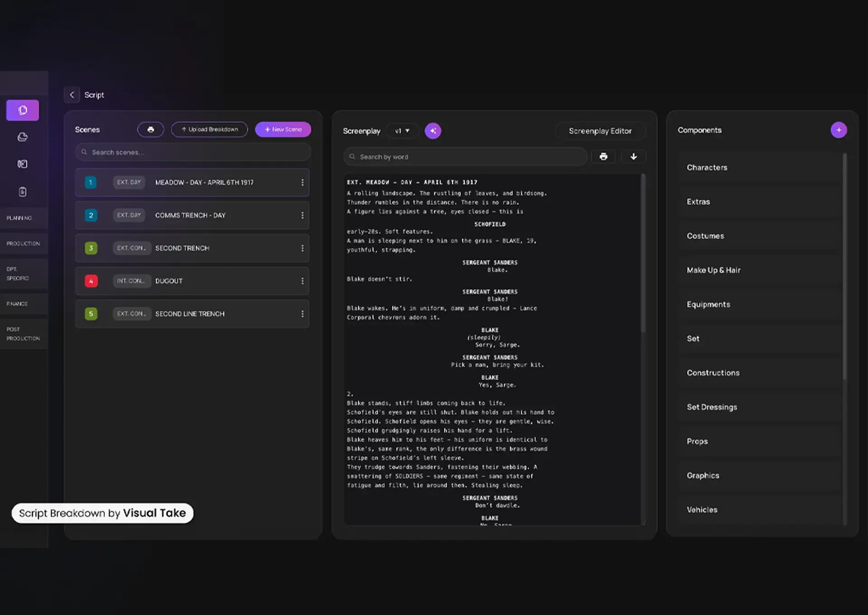Click the SCHOFIELD character cue
Screen dimensions: 868x615
coord(490,224)
